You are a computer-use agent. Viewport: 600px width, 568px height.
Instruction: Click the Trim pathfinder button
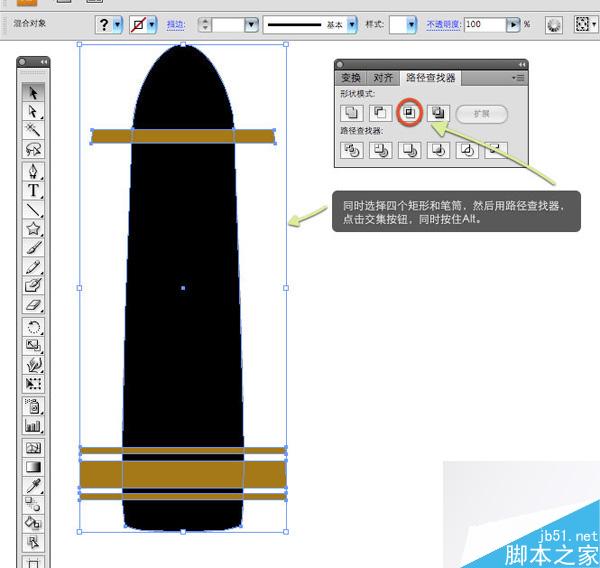click(380, 150)
